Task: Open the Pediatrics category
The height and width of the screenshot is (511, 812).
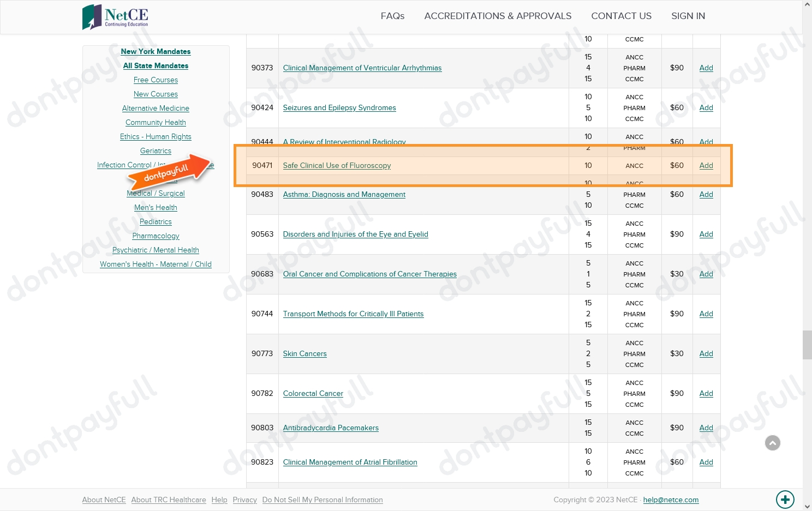Action: coord(156,221)
